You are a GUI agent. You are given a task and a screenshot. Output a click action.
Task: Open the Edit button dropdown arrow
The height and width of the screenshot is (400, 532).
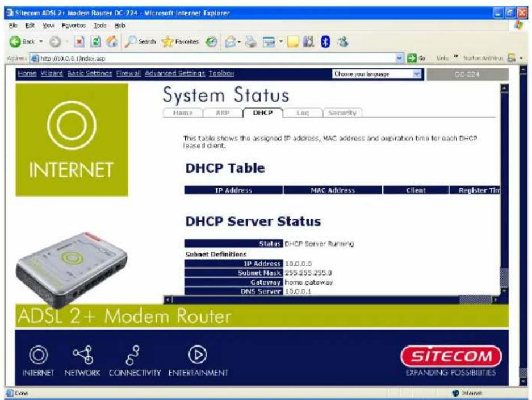281,42
